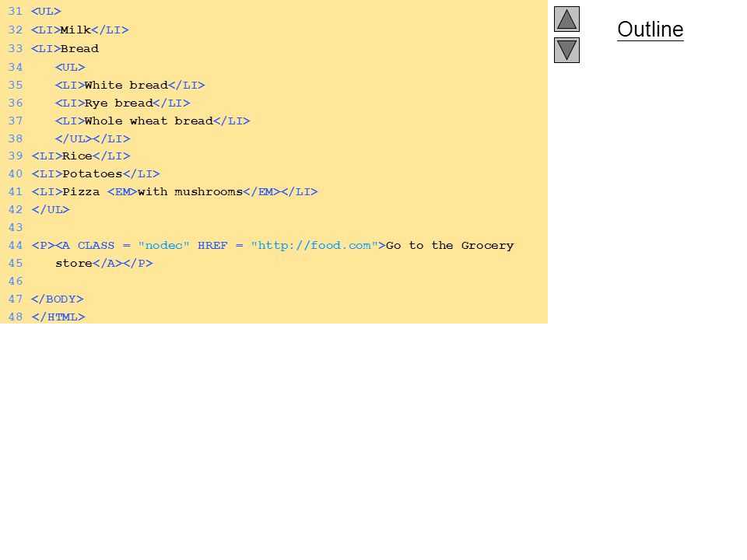
Task: Click the White bread code line
Action: (x=130, y=86)
